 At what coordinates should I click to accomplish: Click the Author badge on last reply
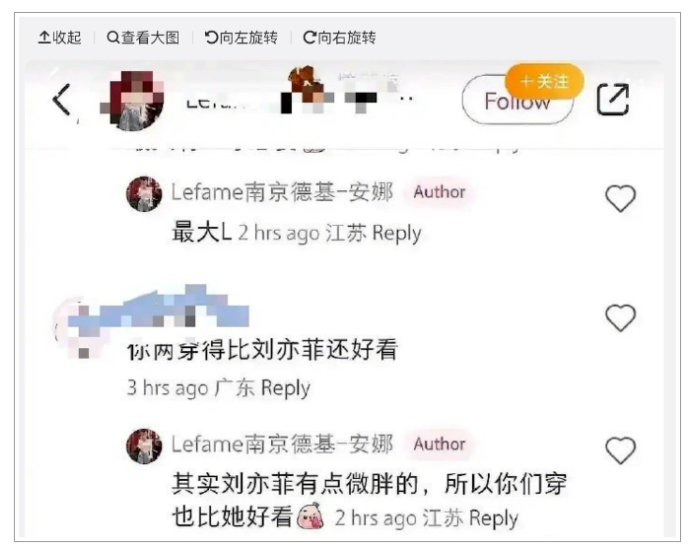[439, 444]
